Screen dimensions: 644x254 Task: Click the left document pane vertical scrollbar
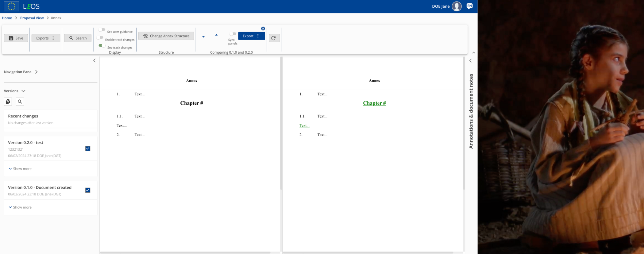281,124
